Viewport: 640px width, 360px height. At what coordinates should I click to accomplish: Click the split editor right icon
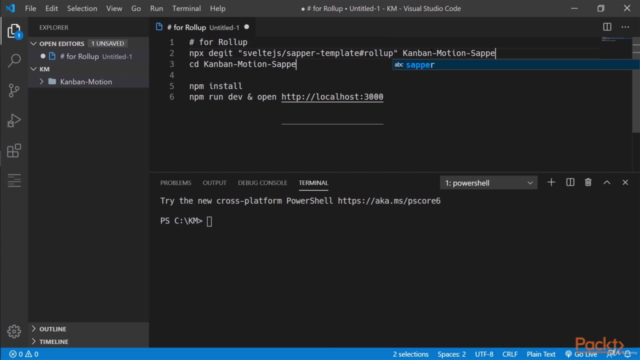tap(607, 27)
